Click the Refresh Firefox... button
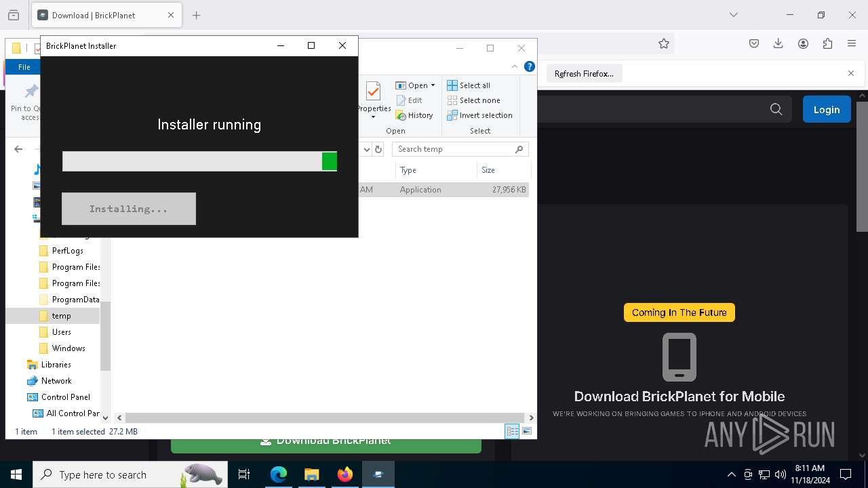The height and width of the screenshot is (488, 868). (584, 74)
